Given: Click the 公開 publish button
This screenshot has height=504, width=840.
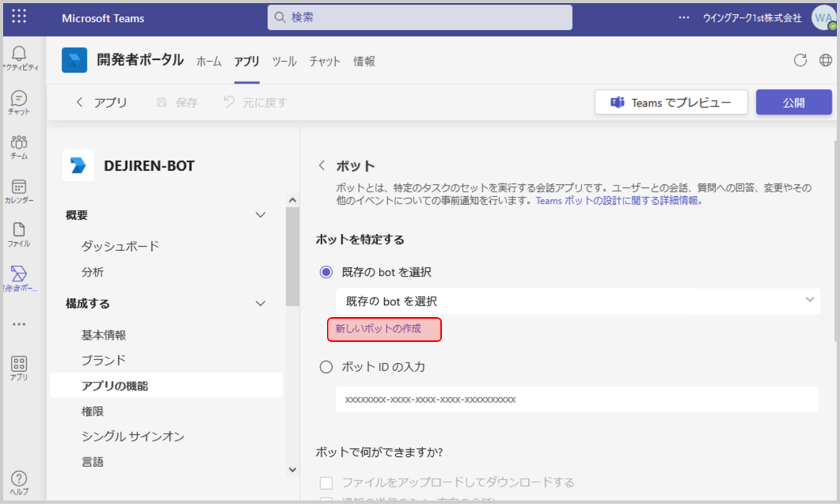Looking at the screenshot, I should 793,102.
